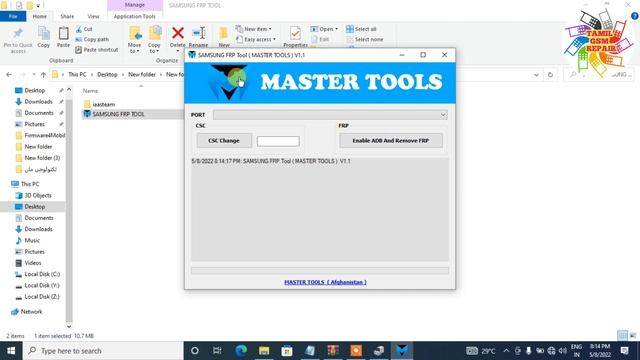Switch to the View ribbon tab
Viewport: 640px width, 360px height.
[93, 16]
